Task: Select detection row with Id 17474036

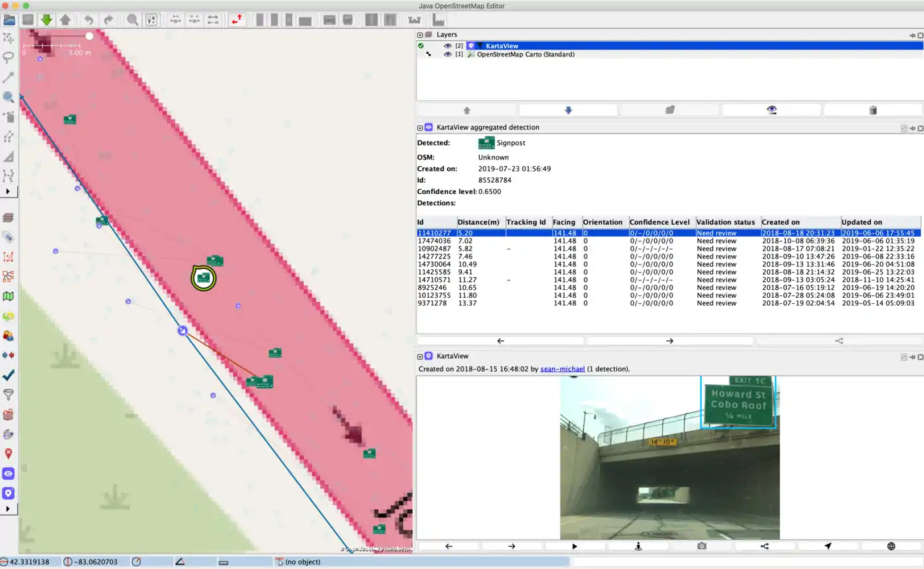Action: click(x=434, y=241)
